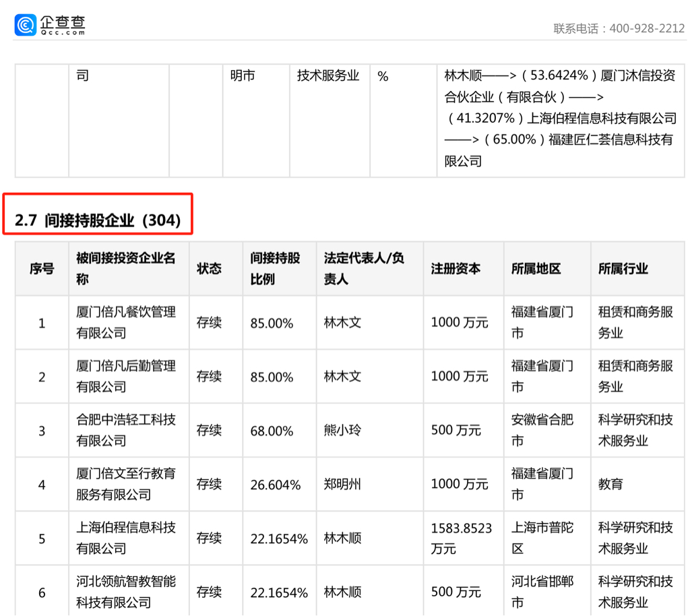This screenshot has width=690, height=616.
Task: Select 22.1654% in row 5
Action: tap(279, 538)
